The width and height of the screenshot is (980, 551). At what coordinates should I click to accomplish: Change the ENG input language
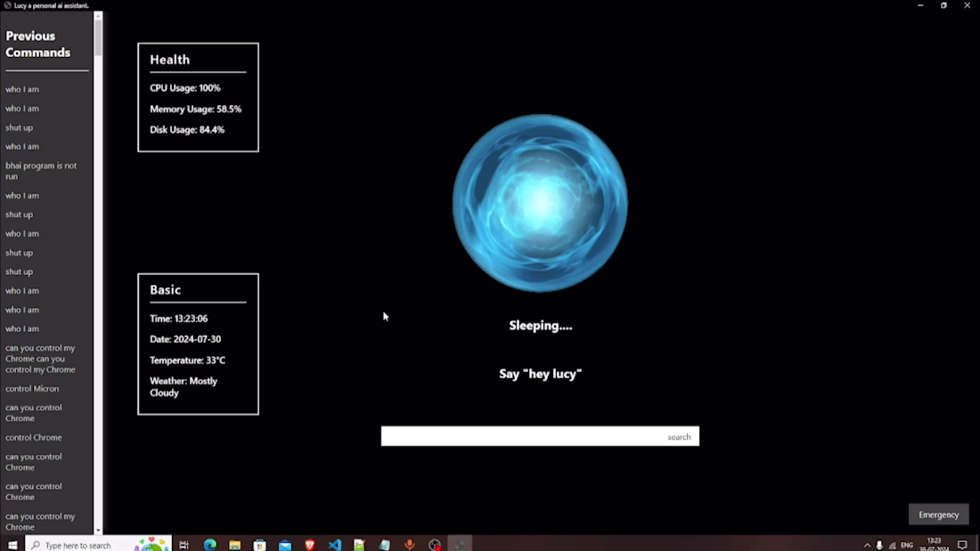(x=907, y=546)
